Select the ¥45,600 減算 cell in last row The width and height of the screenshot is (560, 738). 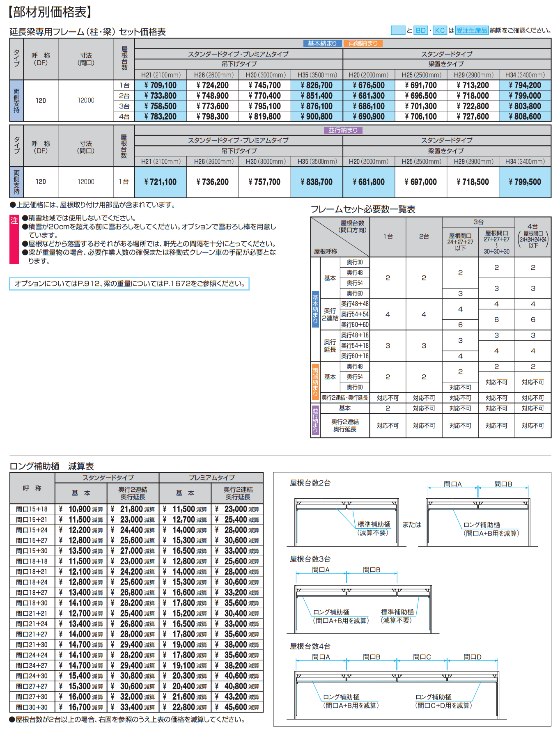coord(237,707)
